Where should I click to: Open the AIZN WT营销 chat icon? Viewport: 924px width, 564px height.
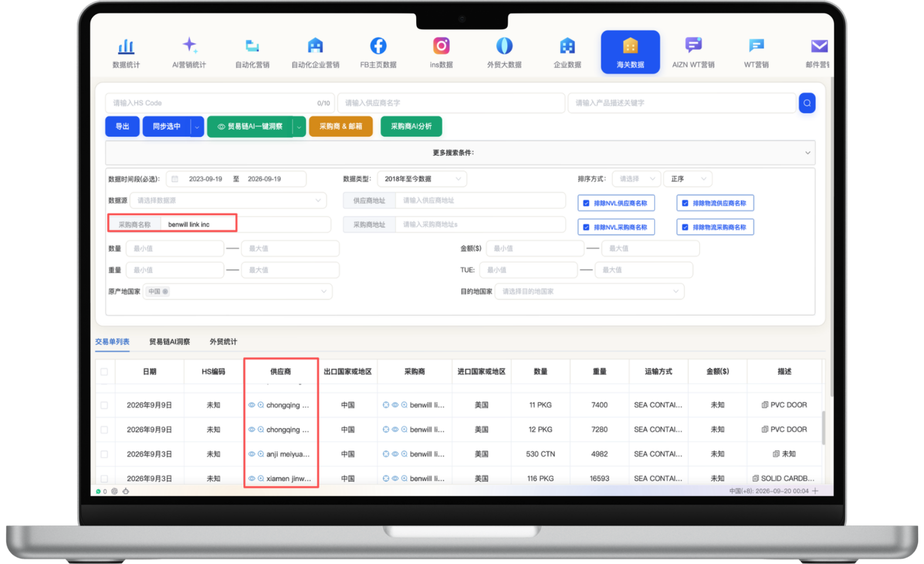point(693,45)
